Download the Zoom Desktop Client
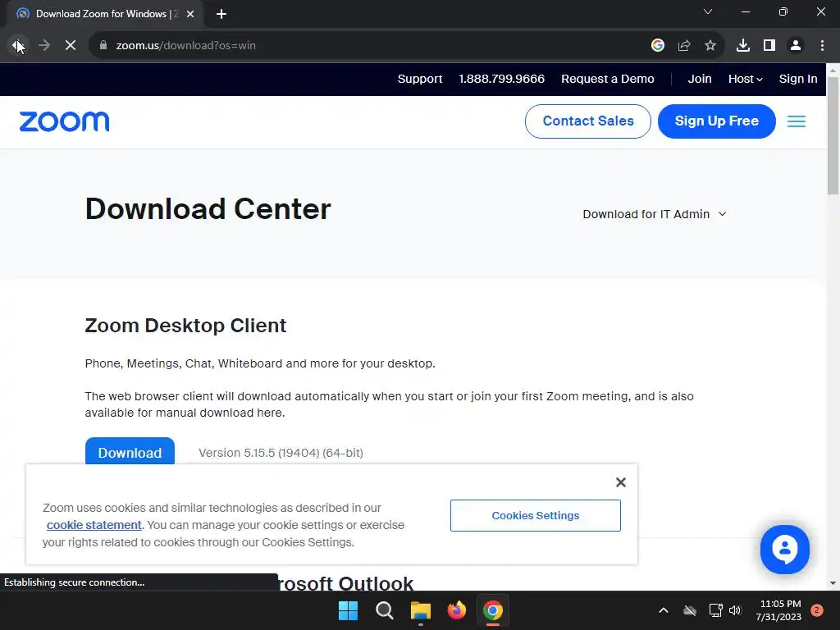Screen dimensions: 840x630 point(130,452)
